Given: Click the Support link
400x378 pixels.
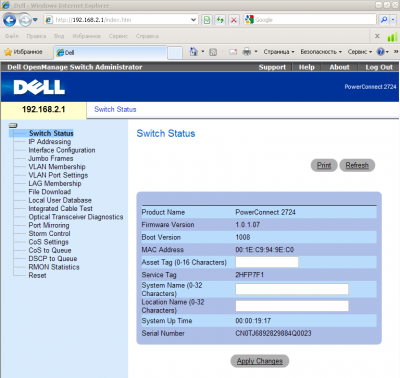Looking at the screenshot, I should [x=272, y=67].
